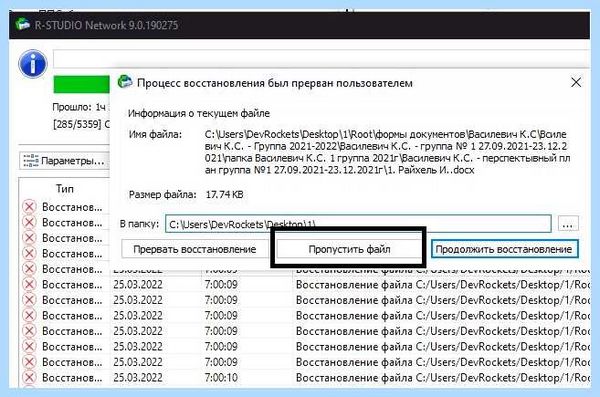
Task: Open the Параметры... settings button
Action: [x=64, y=161]
